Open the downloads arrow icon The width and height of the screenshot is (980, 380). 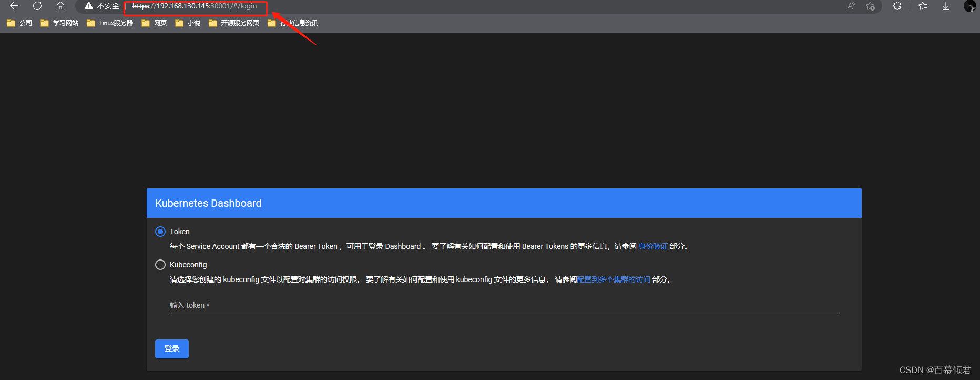[x=946, y=6]
